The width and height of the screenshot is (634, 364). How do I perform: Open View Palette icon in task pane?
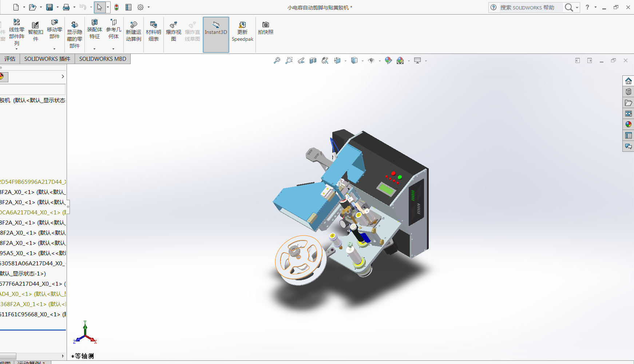[x=629, y=114]
